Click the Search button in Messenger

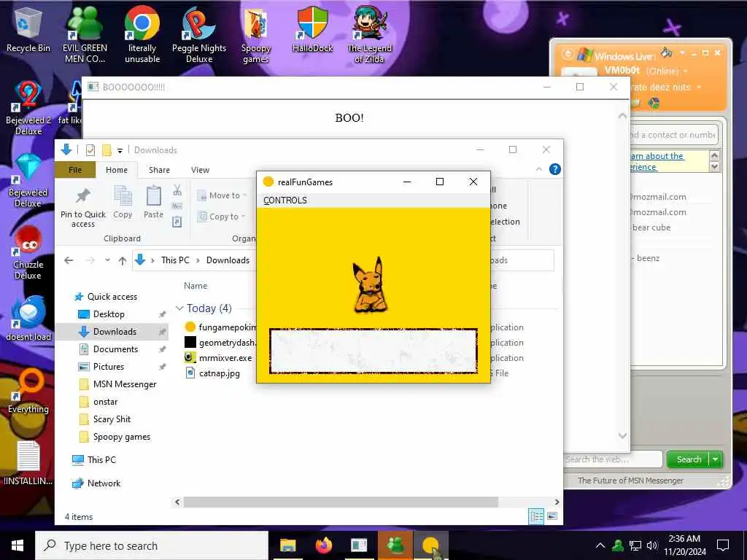[689, 459]
